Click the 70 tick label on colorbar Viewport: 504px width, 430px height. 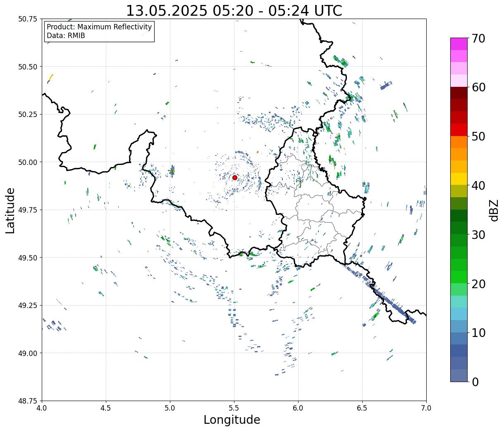478,38
